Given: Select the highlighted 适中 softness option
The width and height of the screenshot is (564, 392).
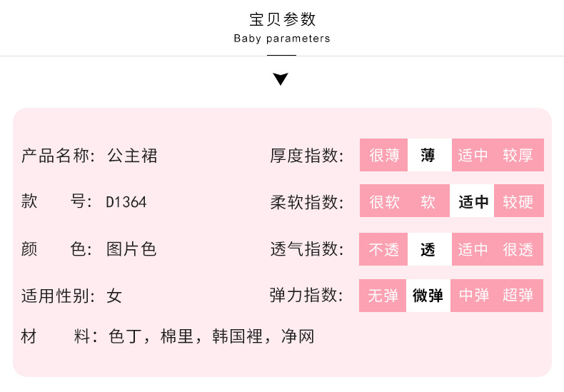Looking at the screenshot, I should click(473, 201).
